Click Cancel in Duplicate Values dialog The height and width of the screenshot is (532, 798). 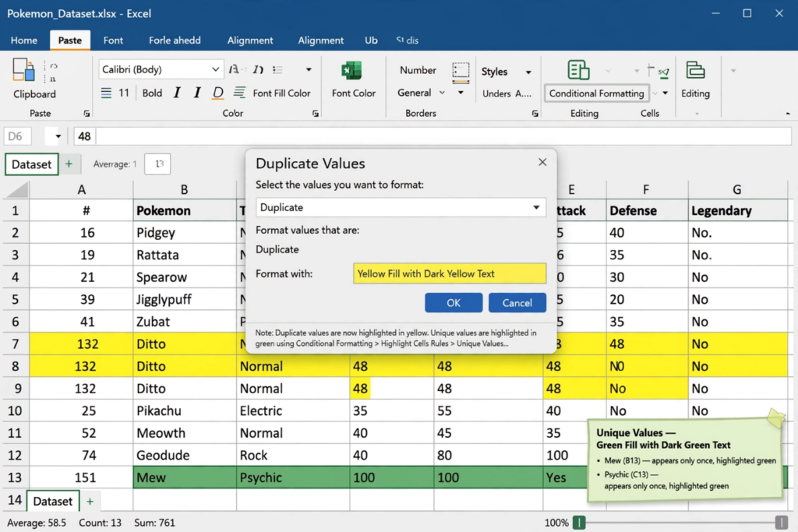pyautogui.click(x=517, y=303)
